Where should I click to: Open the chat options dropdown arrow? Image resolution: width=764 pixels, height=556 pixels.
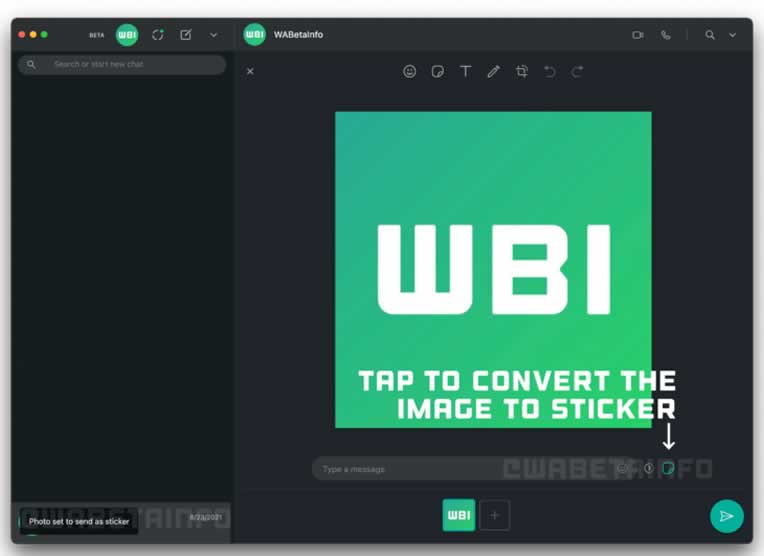click(x=732, y=35)
